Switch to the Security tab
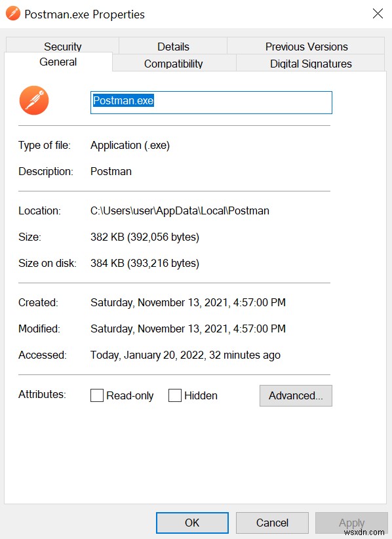Image resolution: width=392 pixels, height=539 pixels. 62,47
